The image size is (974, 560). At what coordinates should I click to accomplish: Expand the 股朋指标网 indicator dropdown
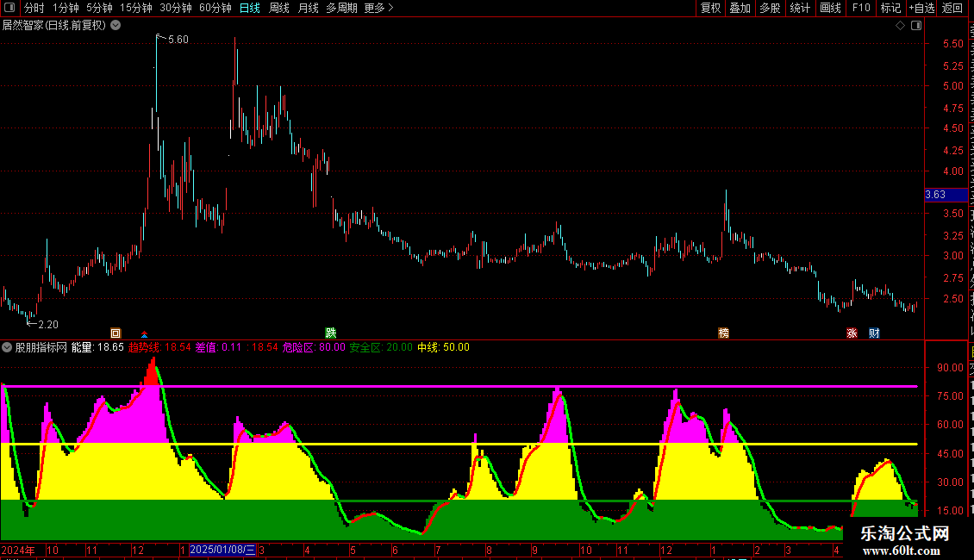pyautogui.click(x=7, y=348)
